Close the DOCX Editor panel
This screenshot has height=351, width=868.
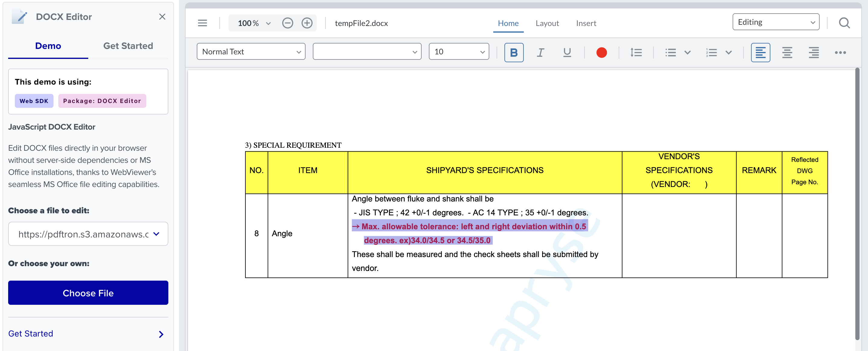(x=162, y=17)
